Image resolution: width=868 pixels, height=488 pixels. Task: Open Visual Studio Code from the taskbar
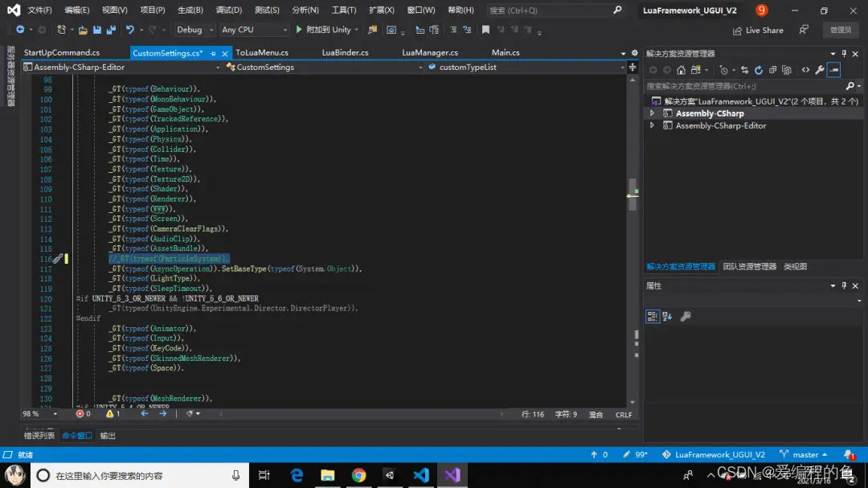tap(421, 475)
